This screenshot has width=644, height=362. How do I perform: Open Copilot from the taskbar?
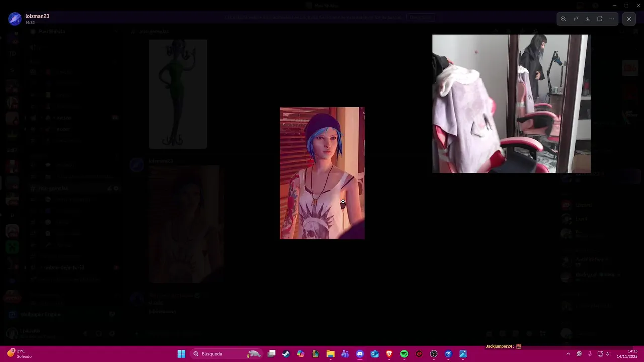coord(301,354)
